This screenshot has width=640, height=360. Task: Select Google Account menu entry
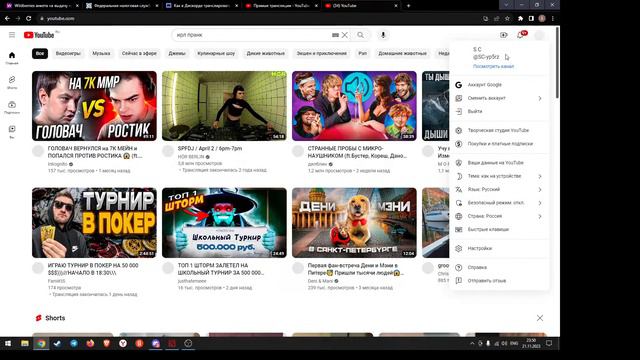499,85
